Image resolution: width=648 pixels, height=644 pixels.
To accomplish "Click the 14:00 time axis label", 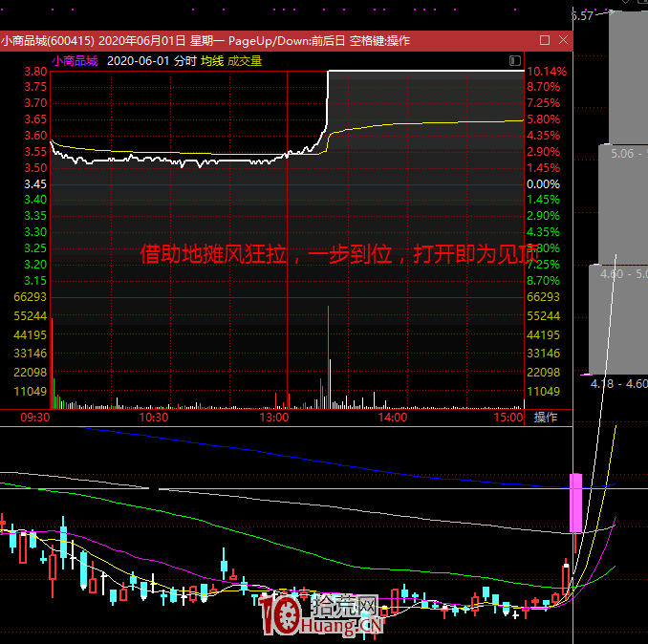I will click(392, 418).
